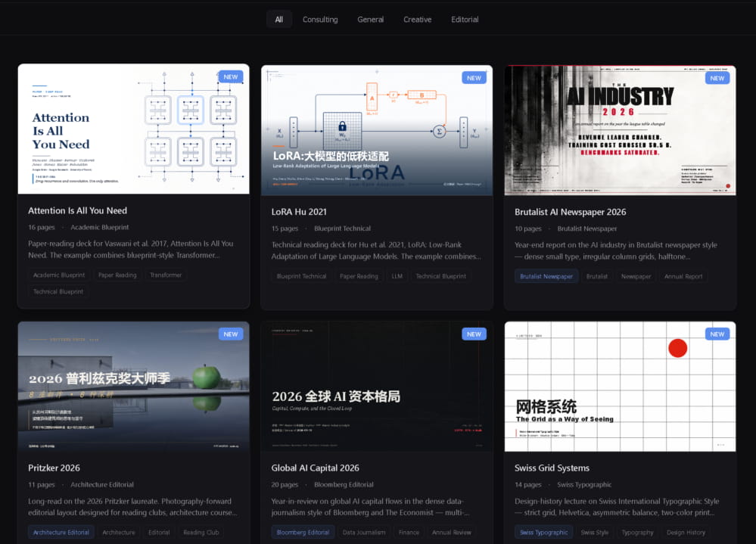Click the highlighted 'Bloomberg Editorial' tag
The width and height of the screenshot is (756, 544).
tap(303, 533)
